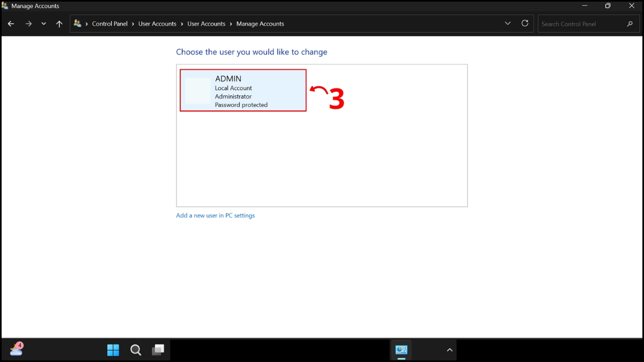Expand the recent locations chevron
The height and width of the screenshot is (362, 644).
43,24
